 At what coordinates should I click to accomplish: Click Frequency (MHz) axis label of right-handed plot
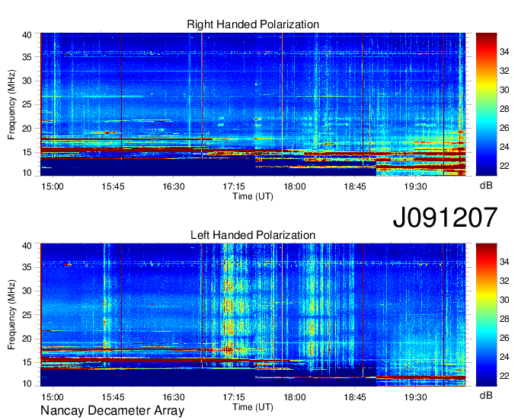click(x=11, y=104)
